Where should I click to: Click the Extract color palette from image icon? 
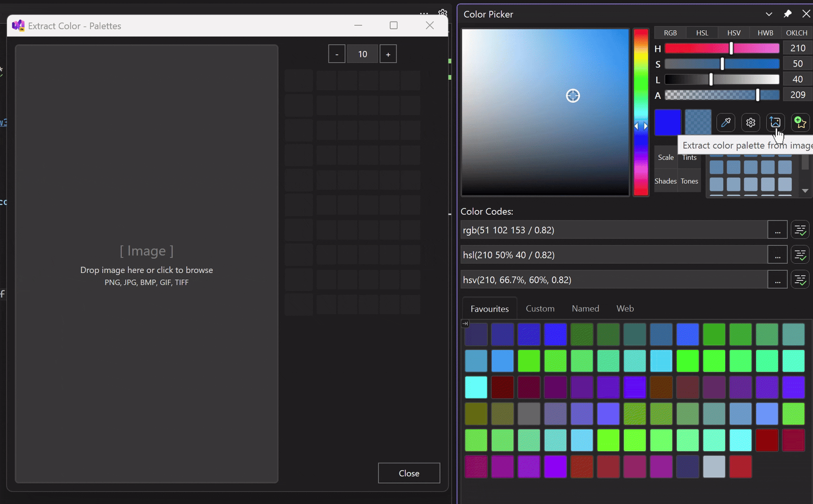pyautogui.click(x=776, y=122)
